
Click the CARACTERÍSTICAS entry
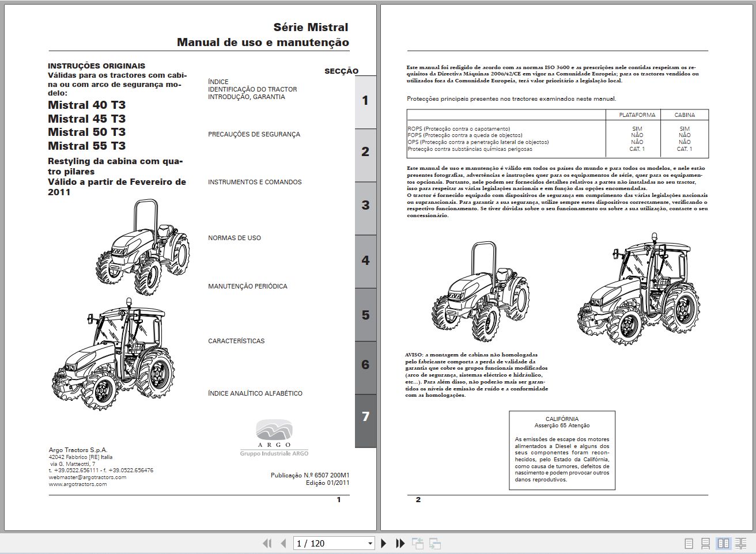click(236, 341)
